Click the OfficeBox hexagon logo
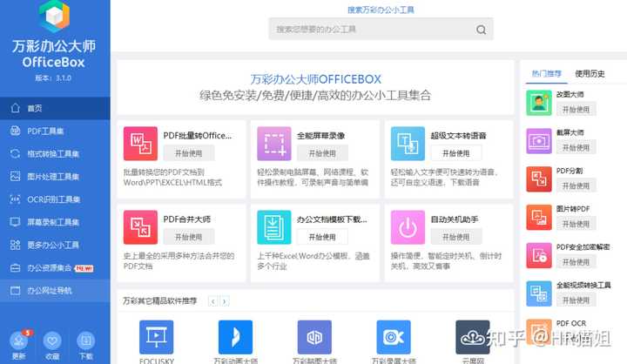 point(54,16)
